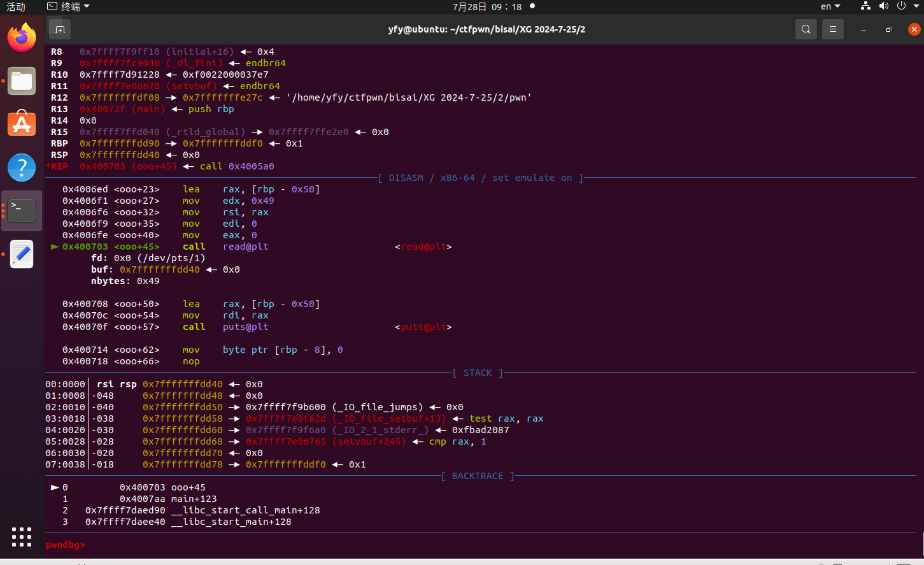Open the clock showing 7月28日 09:18
The width and height of the screenshot is (924, 565).
[487, 6]
